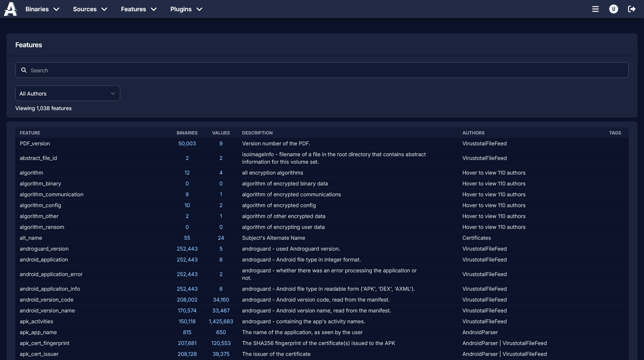Image resolution: width=644 pixels, height=360 pixels.
Task: Sort the table by the BINARIES column header
Action: (187, 133)
